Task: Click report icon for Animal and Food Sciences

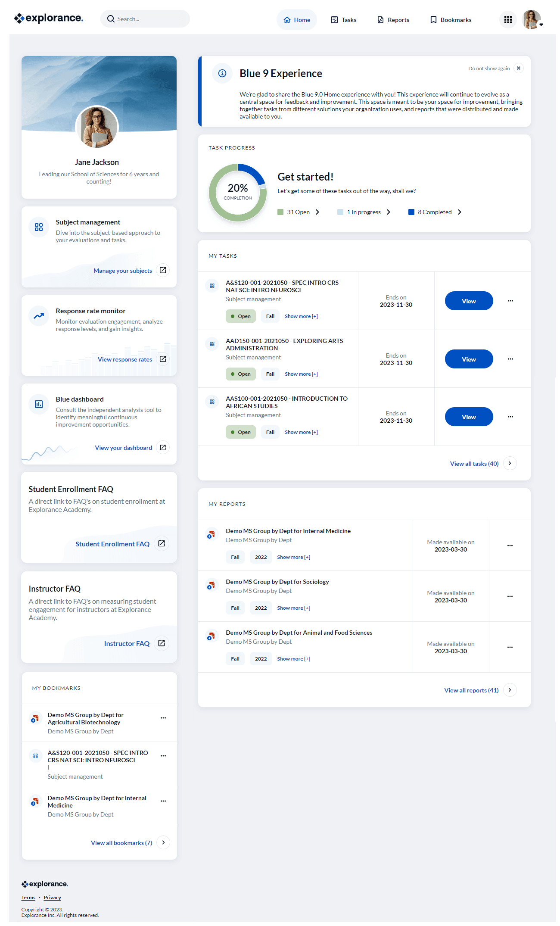Action: (211, 636)
